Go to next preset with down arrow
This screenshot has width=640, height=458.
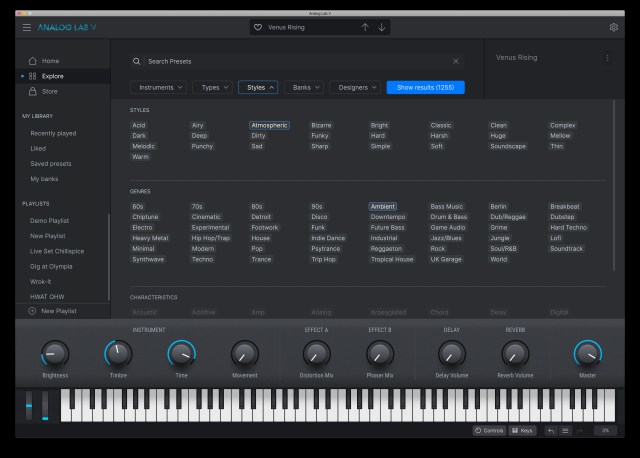[x=382, y=27]
